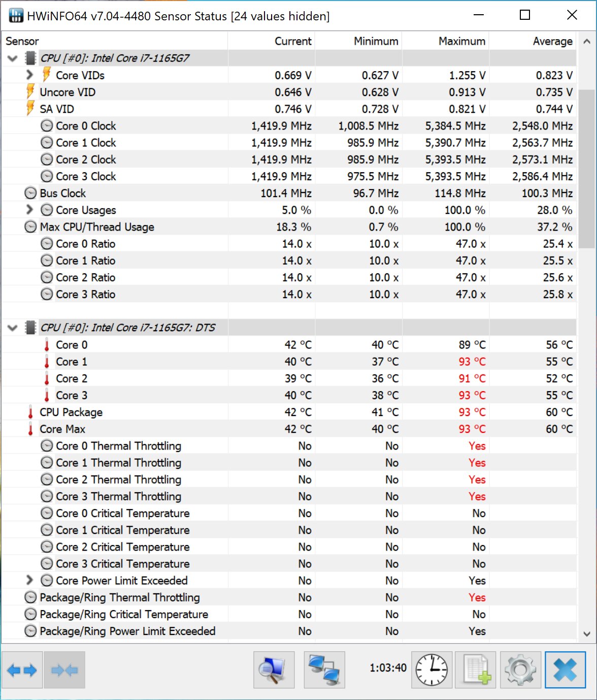Click the Maximum column header

tap(461, 41)
